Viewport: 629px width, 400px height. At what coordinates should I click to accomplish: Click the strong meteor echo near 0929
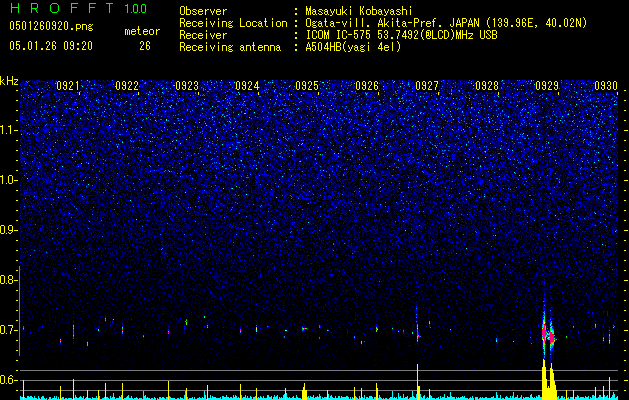pos(548,333)
